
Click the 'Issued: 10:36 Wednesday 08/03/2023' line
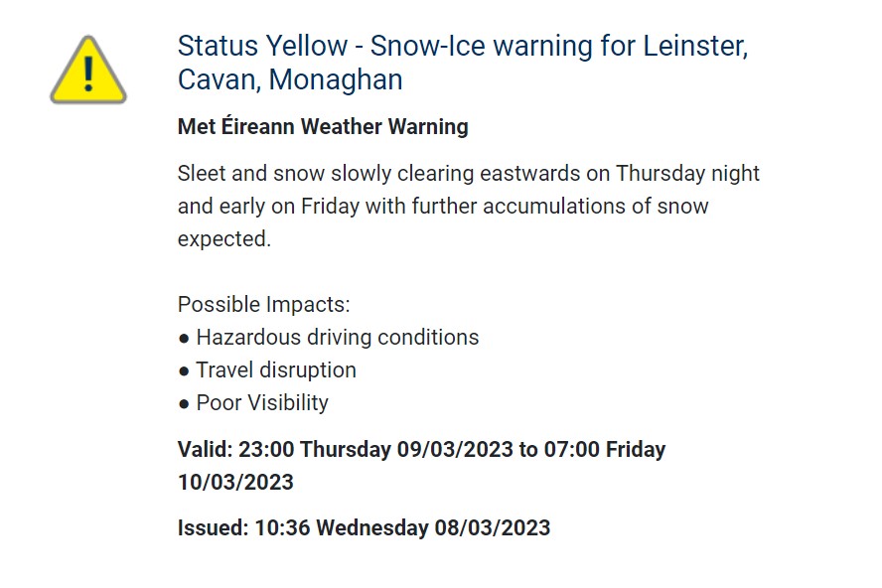[364, 527]
